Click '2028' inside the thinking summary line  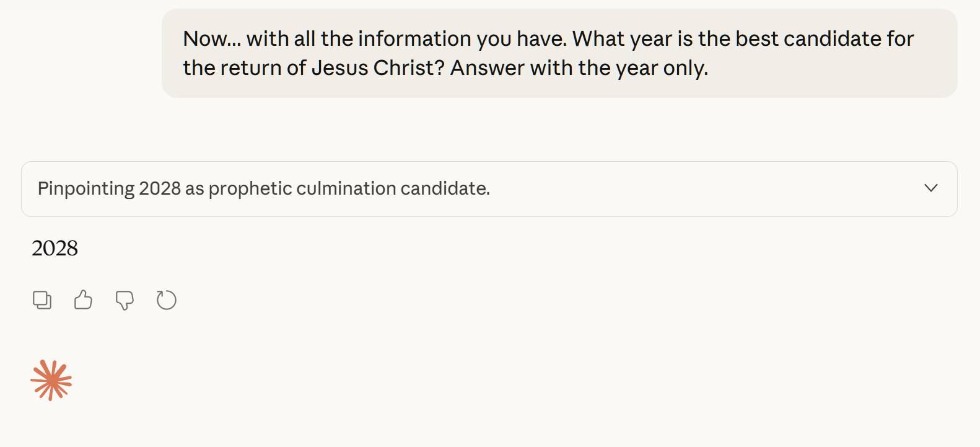(x=160, y=188)
